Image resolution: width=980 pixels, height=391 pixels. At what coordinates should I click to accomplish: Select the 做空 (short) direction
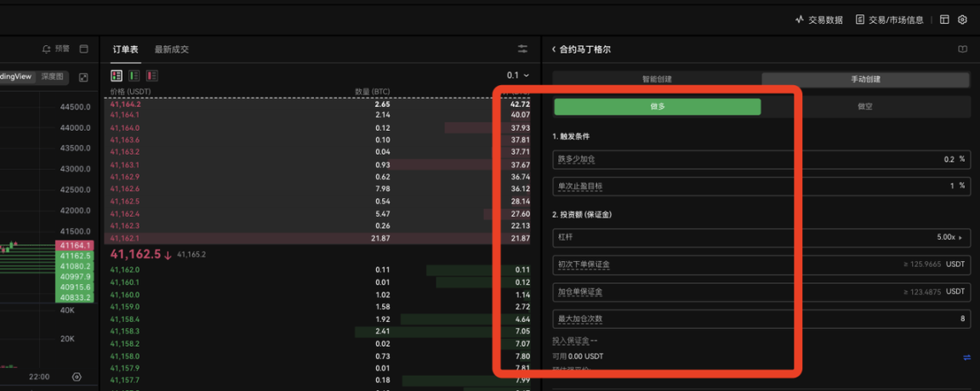pyautogui.click(x=865, y=106)
